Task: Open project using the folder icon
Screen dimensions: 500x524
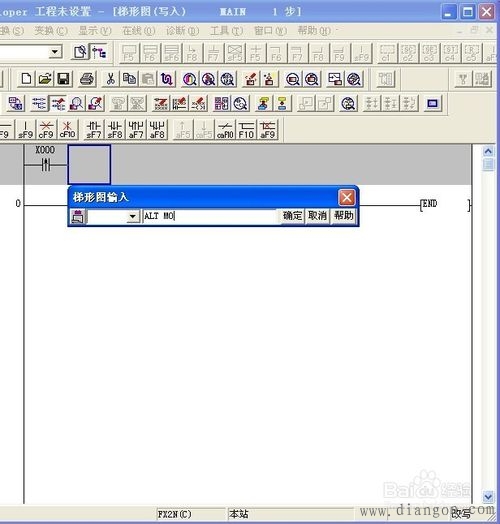Action: coord(45,79)
